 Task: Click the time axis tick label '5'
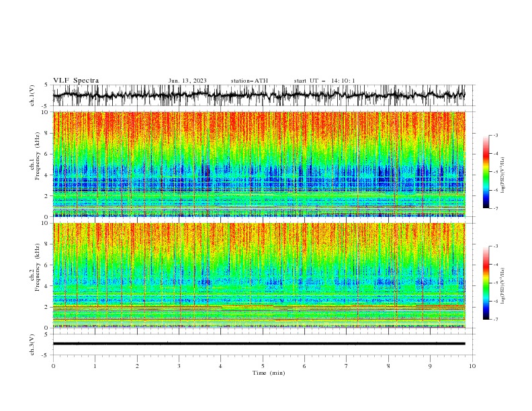pyautogui.click(x=263, y=366)
